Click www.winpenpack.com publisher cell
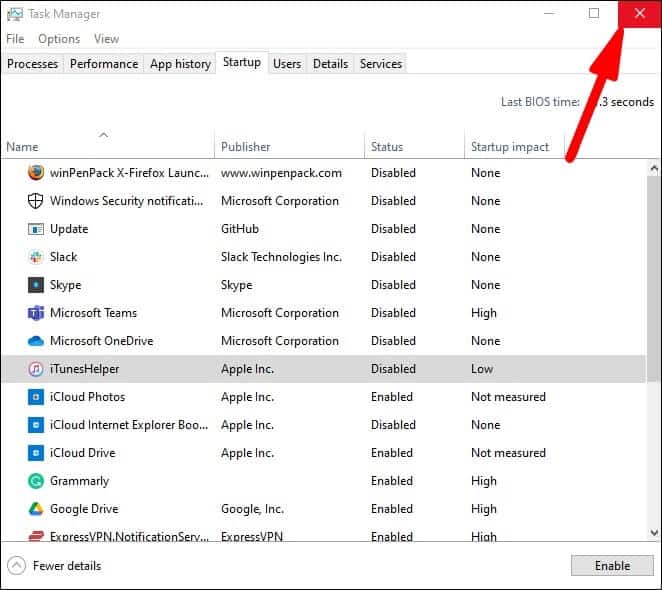 [x=281, y=173]
